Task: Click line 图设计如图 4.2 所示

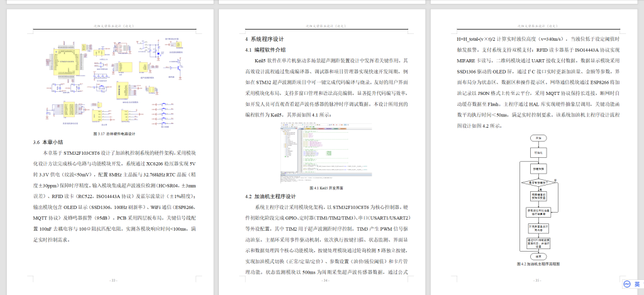Action: [480, 126]
